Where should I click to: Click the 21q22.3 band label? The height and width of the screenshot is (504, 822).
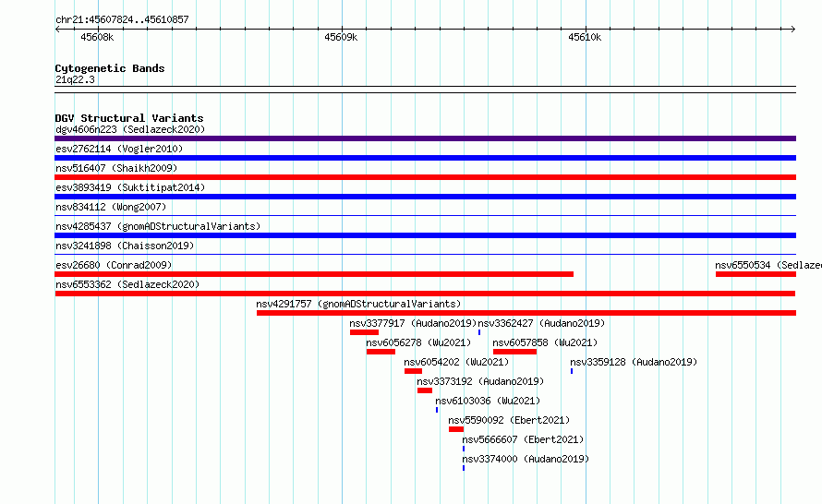point(75,79)
